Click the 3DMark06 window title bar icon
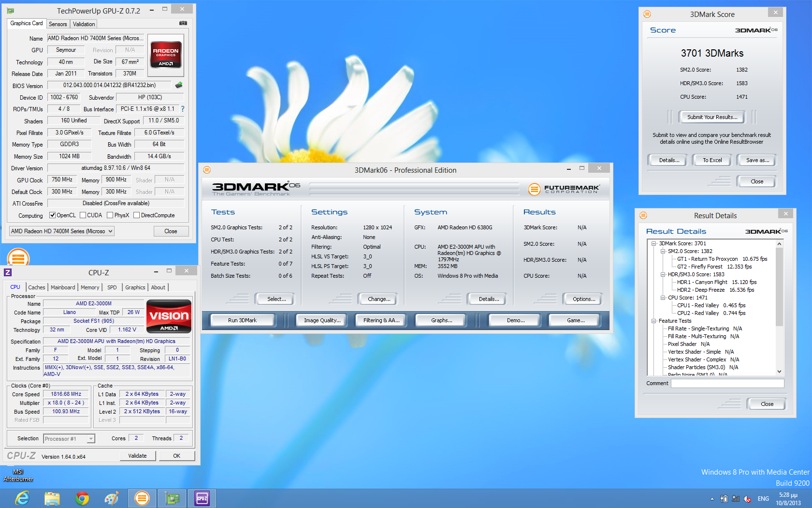Screen dimensions: 812x508 tap(207, 170)
